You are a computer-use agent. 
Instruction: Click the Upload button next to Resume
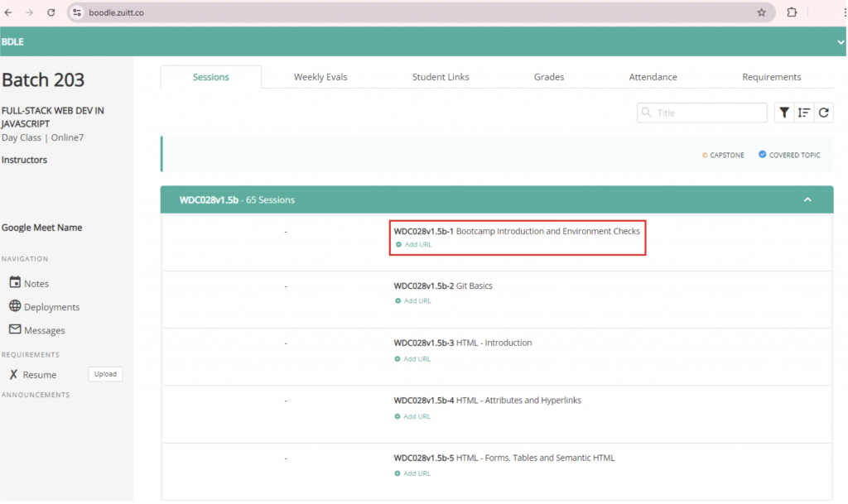(105, 374)
